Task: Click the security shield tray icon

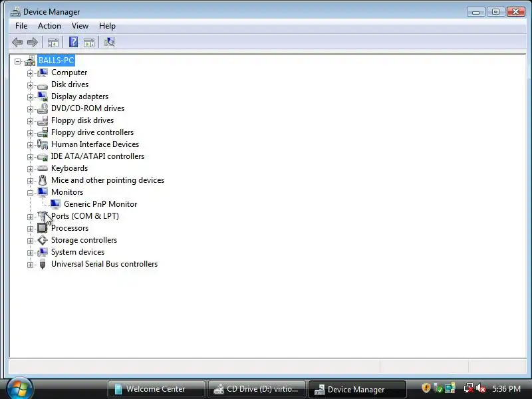Action: (426, 388)
